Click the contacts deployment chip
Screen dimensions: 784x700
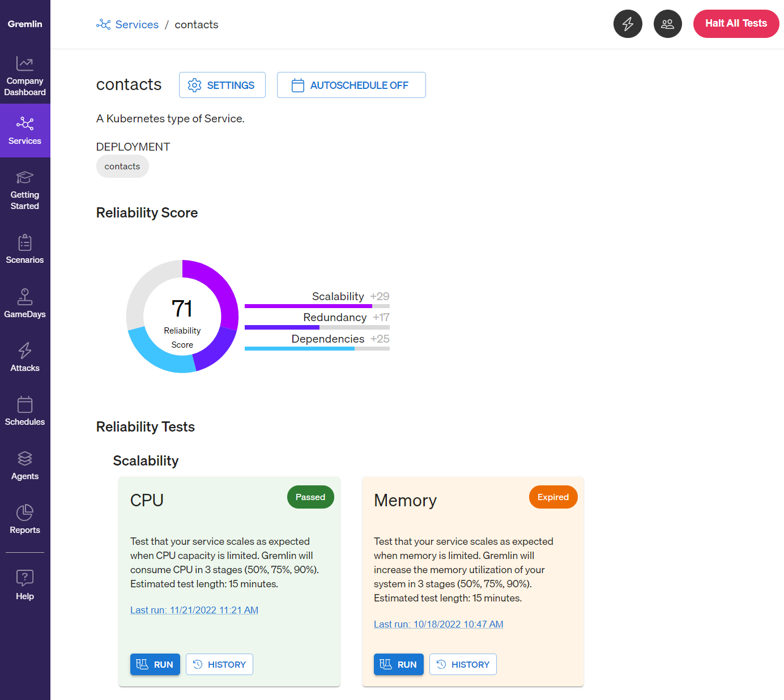[x=122, y=167]
